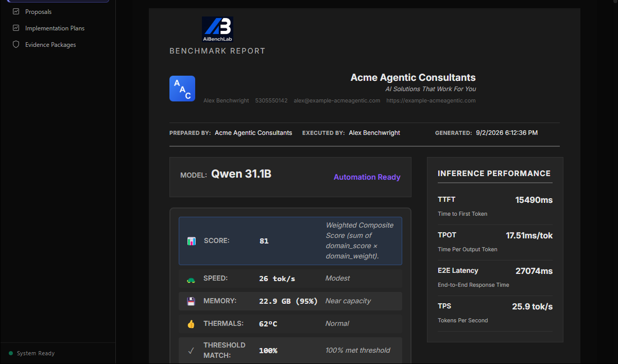Click the speed value 26 tok/s

coord(277,279)
